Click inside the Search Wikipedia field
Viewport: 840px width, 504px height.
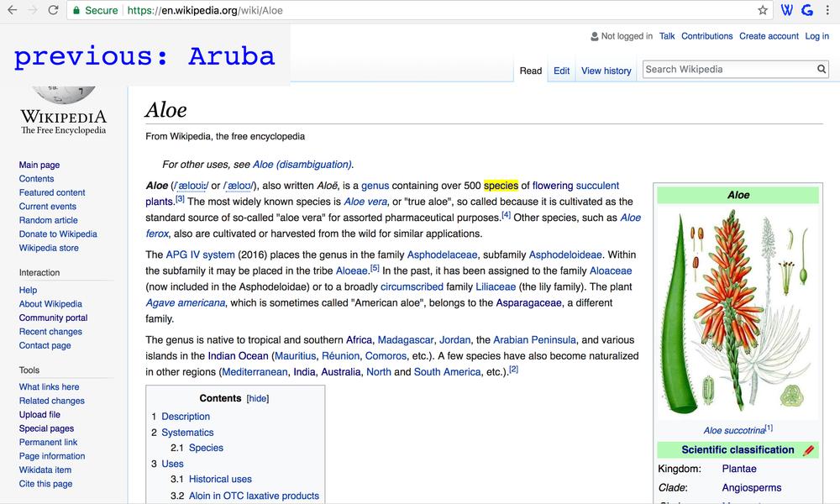tap(729, 69)
